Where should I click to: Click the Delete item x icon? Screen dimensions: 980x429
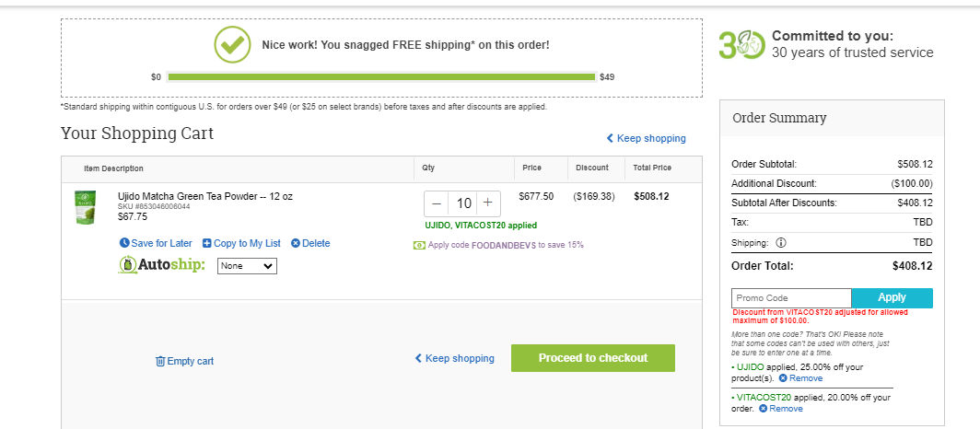[x=296, y=244]
